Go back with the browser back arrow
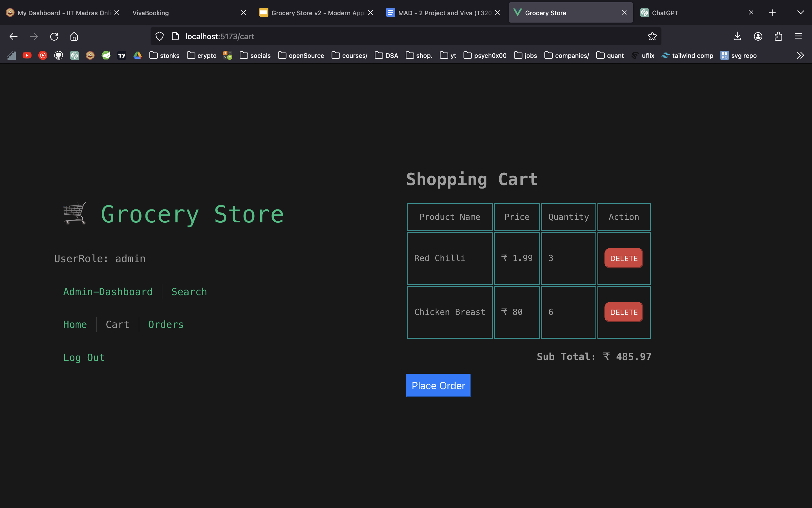 point(14,36)
